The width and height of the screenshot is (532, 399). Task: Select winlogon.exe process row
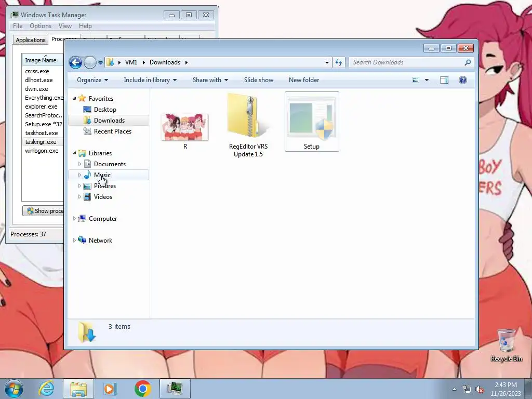coord(43,151)
